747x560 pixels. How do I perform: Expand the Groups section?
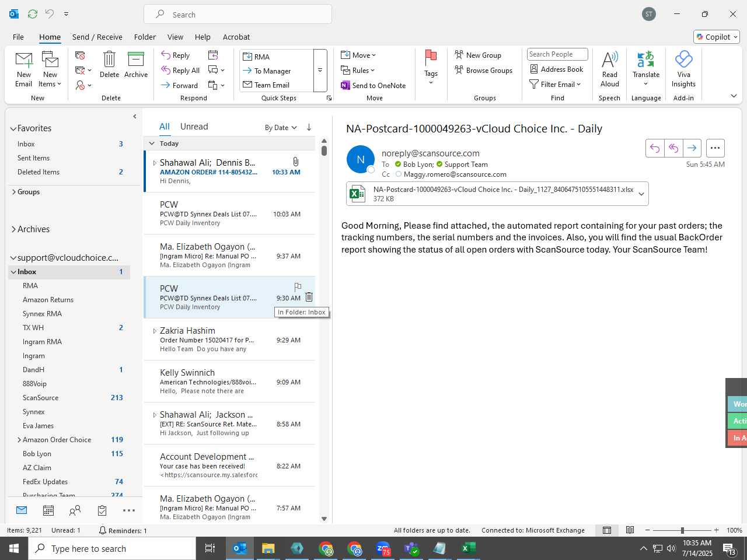click(x=13, y=191)
